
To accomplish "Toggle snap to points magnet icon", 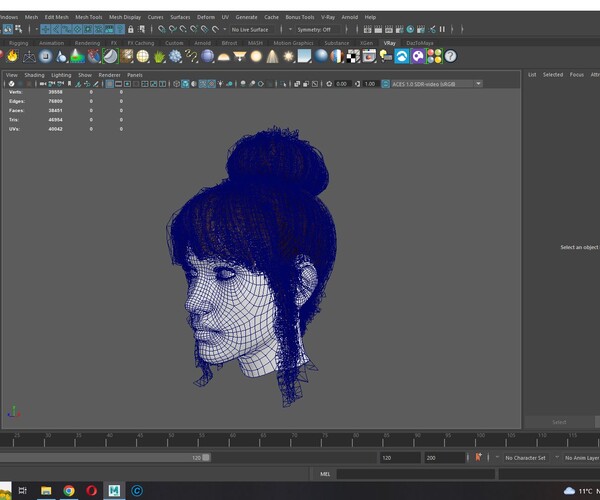I will (x=183, y=29).
